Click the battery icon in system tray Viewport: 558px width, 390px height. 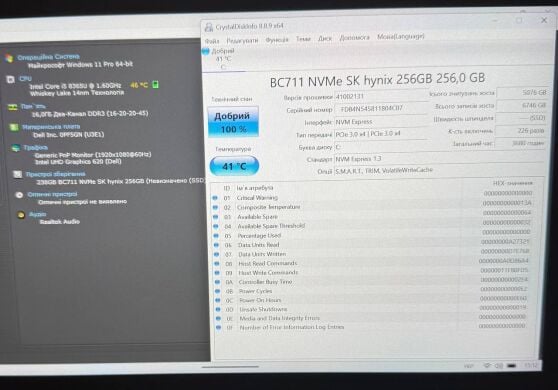click(x=511, y=366)
